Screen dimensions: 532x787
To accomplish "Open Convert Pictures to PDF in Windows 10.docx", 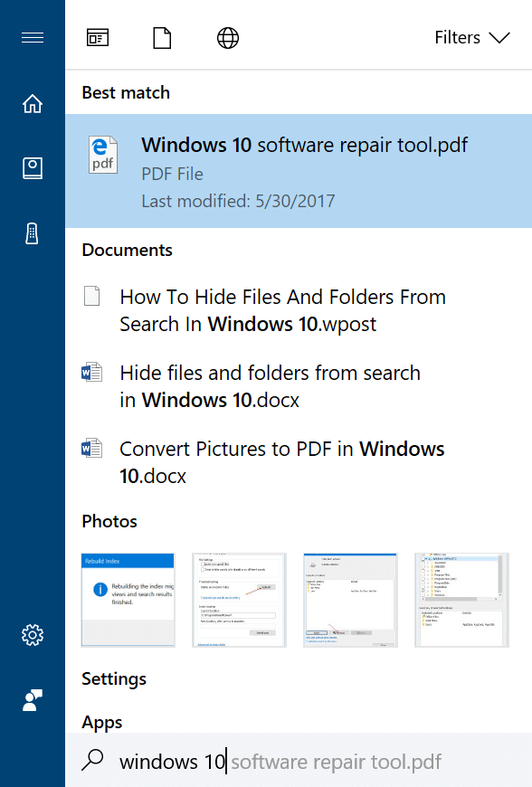I will 282,462.
